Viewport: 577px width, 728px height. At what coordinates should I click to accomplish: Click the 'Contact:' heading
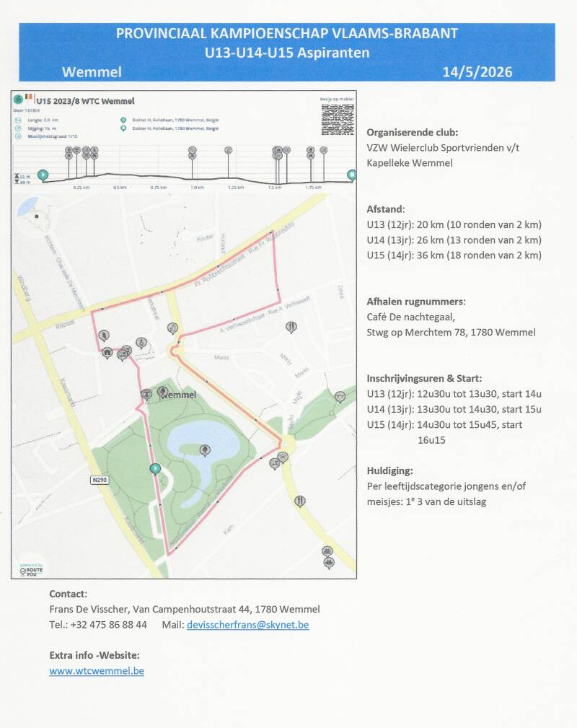[x=69, y=595]
